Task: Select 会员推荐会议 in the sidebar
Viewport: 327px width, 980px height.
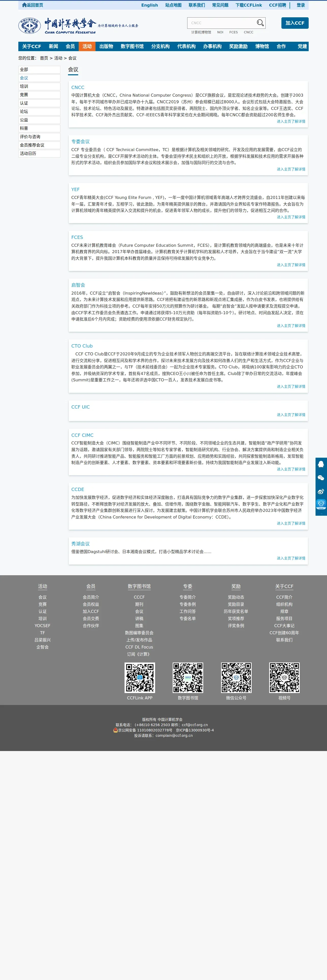Action: [x=39, y=145]
